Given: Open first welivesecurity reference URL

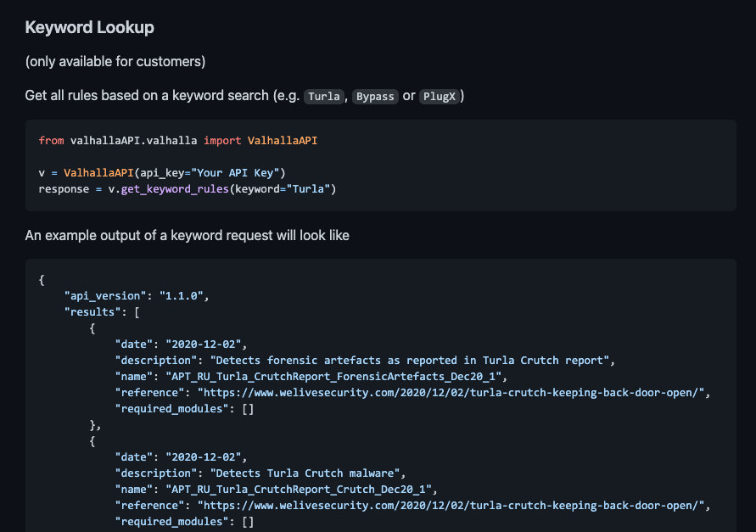Looking at the screenshot, I should tap(452, 392).
